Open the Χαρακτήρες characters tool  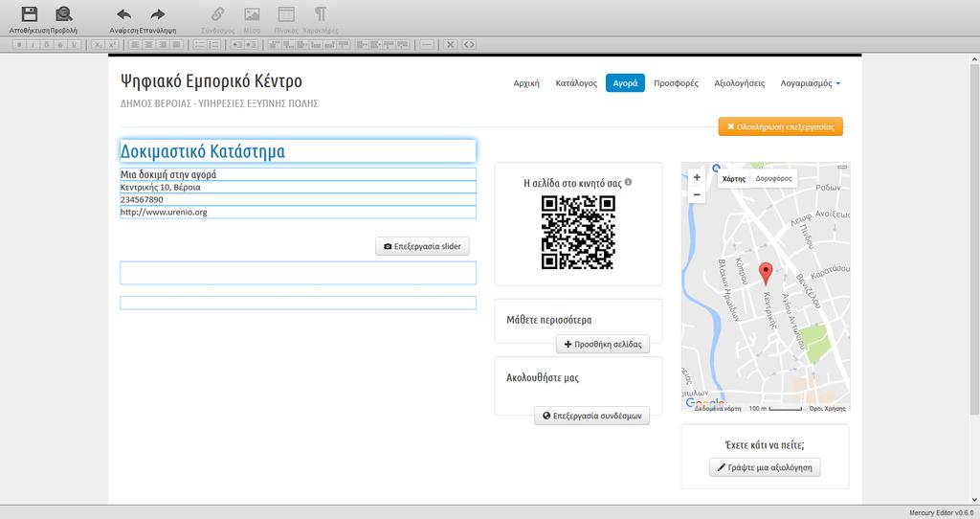[x=320, y=13]
